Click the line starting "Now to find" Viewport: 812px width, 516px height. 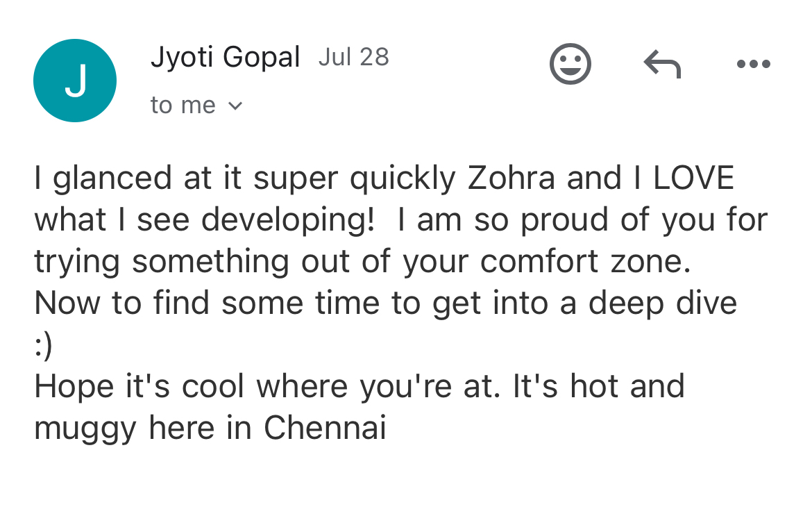[x=384, y=303]
